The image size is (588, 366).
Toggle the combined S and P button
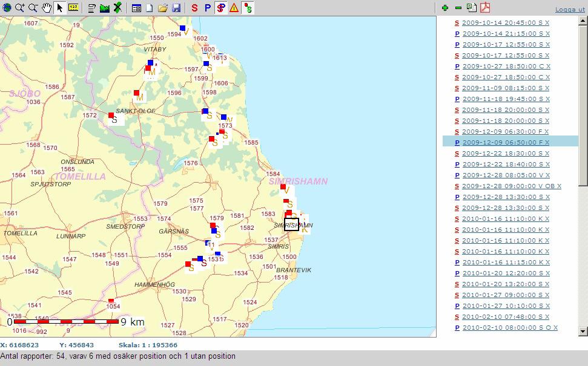(221, 7)
